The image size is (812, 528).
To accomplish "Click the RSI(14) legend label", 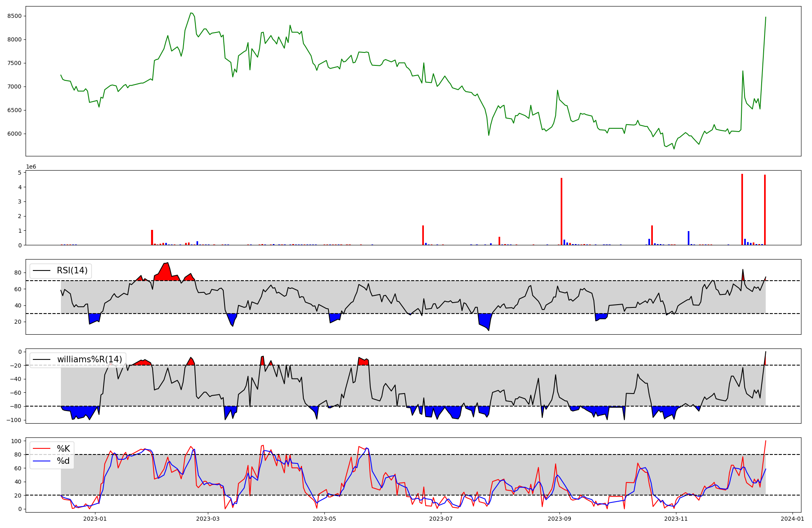I will pyautogui.click(x=72, y=270).
